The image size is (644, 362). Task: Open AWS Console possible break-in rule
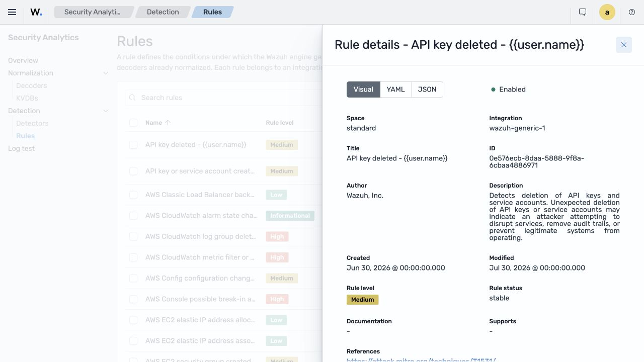click(x=200, y=299)
